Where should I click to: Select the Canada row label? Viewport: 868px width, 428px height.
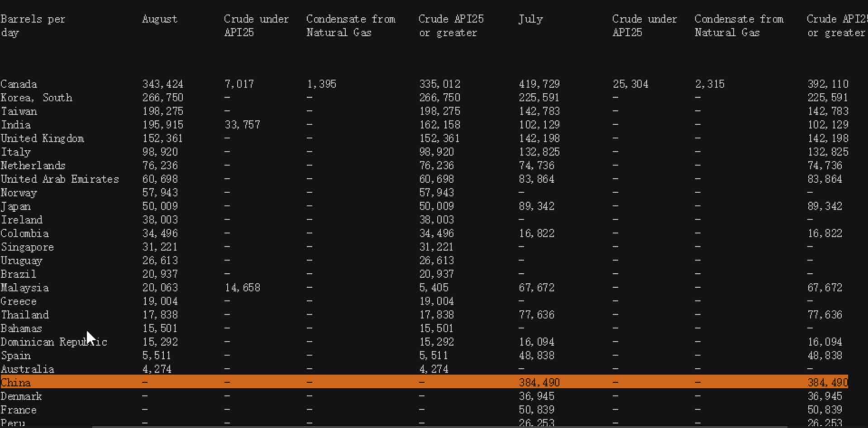point(19,84)
